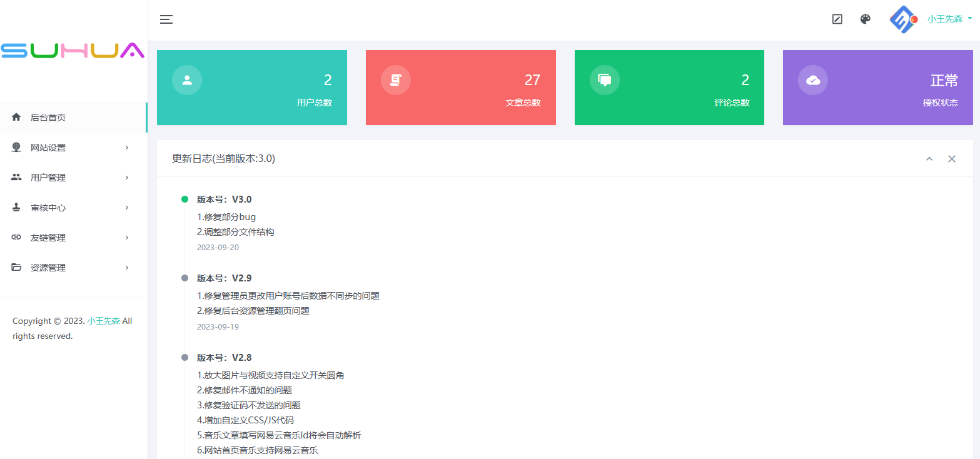Expand the 用户管理 submenu arrow
This screenshot has height=459, width=980.
tap(127, 178)
